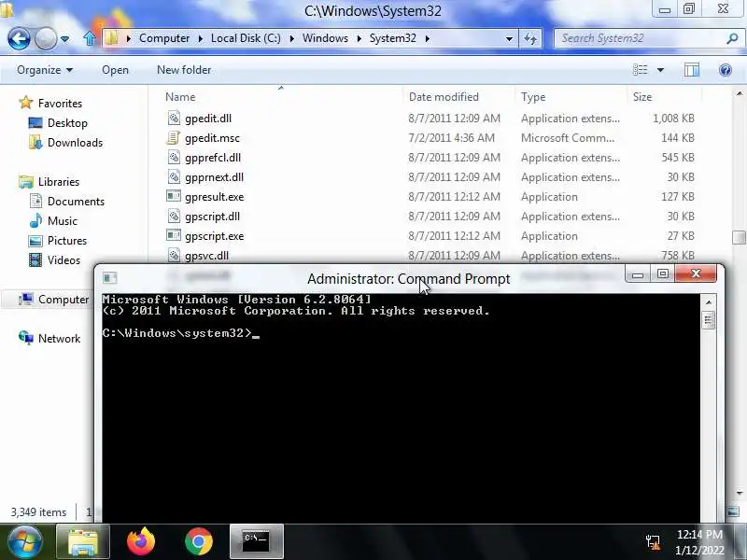
Task: Click the folder icon in the address bar
Action: pos(112,38)
